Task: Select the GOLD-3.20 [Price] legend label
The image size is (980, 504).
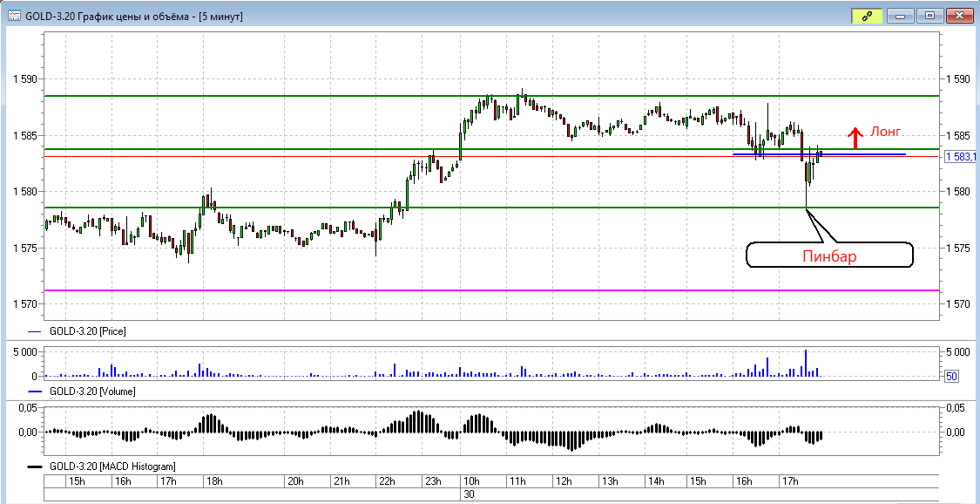Action: click(x=87, y=331)
